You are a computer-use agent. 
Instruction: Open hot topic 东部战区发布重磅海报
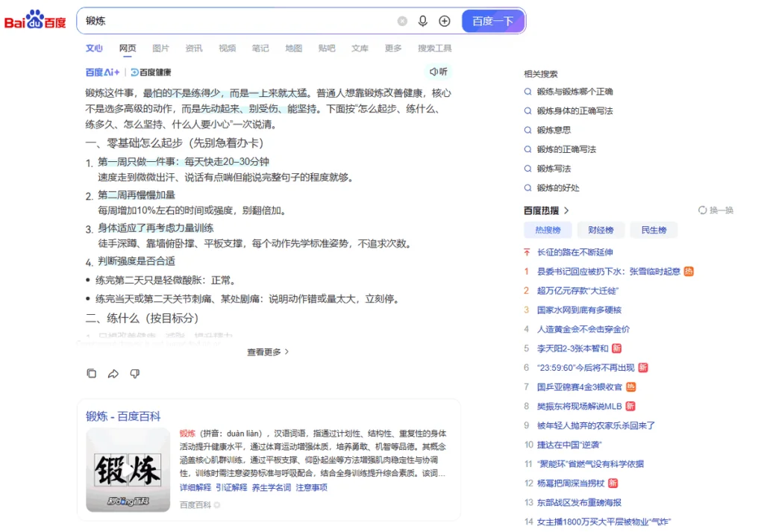click(579, 502)
